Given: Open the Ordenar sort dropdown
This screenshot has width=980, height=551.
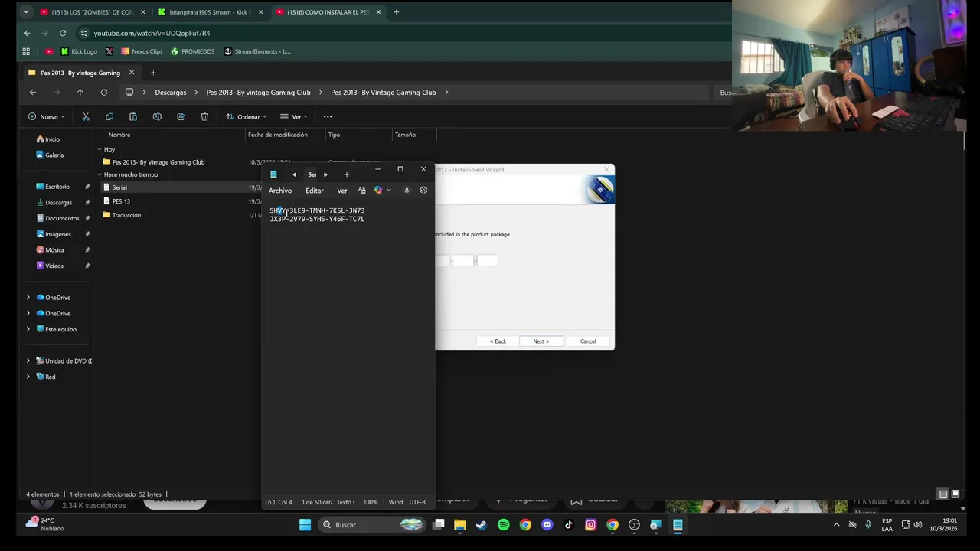Looking at the screenshot, I should pyautogui.click(x=246, y=116).
